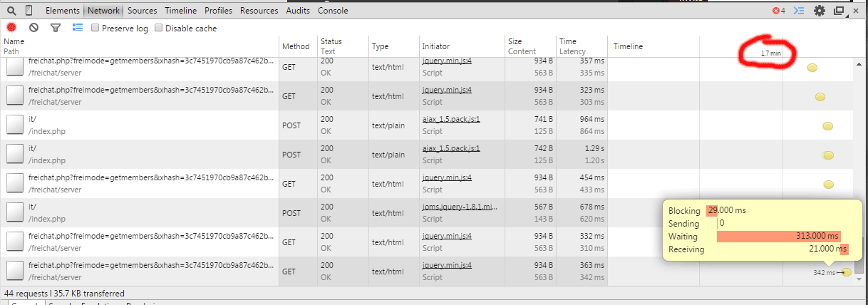Show the console drawer icon
This screenshot has height=305, width=868.
800,11
